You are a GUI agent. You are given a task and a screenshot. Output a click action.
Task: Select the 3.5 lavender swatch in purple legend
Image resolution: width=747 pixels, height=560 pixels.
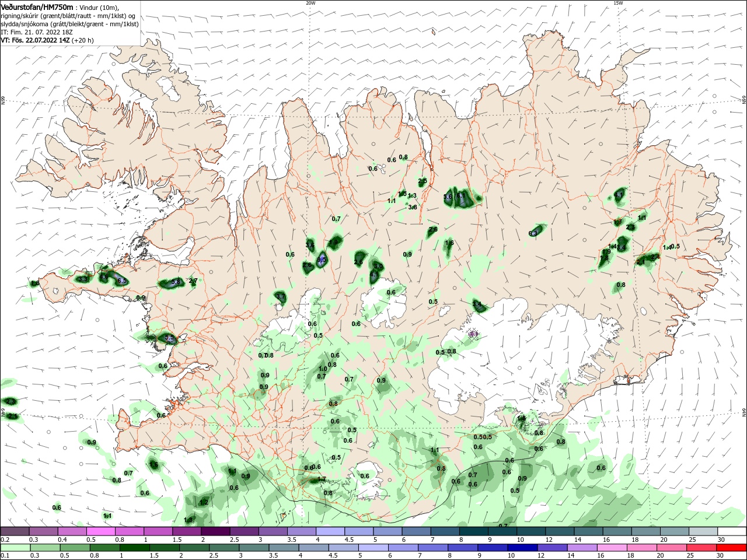coord(301,531)
